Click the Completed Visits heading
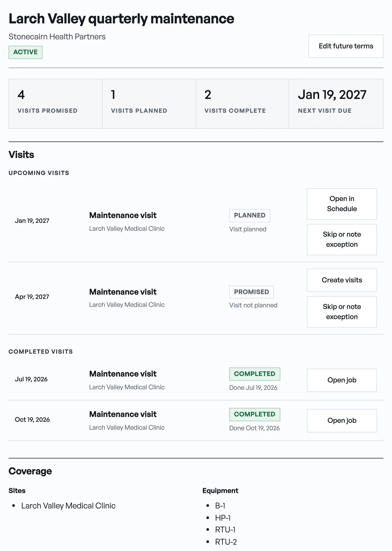The image size is (392, 551). [x=41, y=352]
